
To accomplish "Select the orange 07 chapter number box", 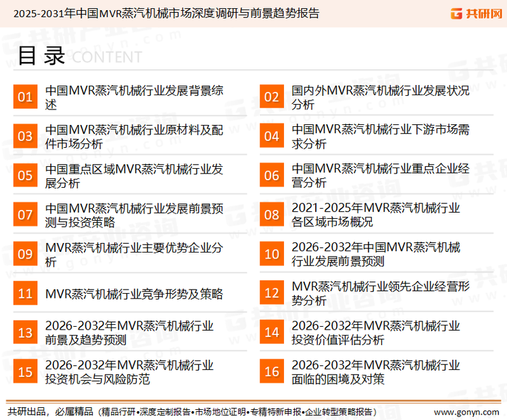I will [25, 215].
